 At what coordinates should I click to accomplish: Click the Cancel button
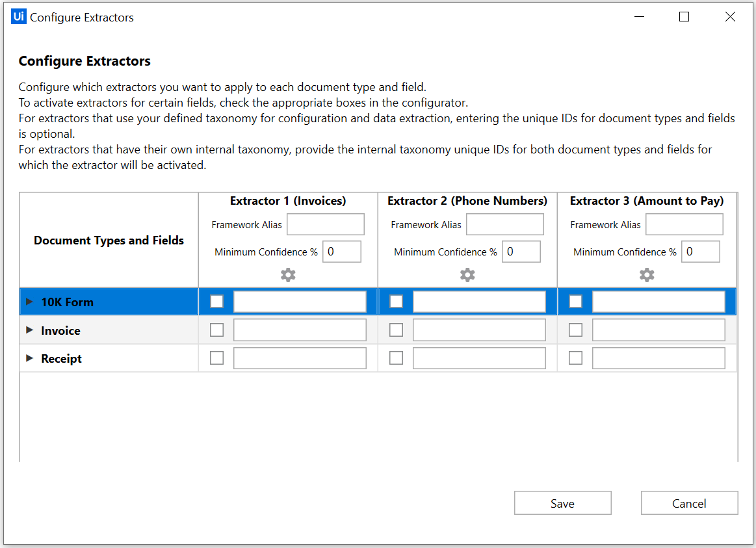[689, 503]
